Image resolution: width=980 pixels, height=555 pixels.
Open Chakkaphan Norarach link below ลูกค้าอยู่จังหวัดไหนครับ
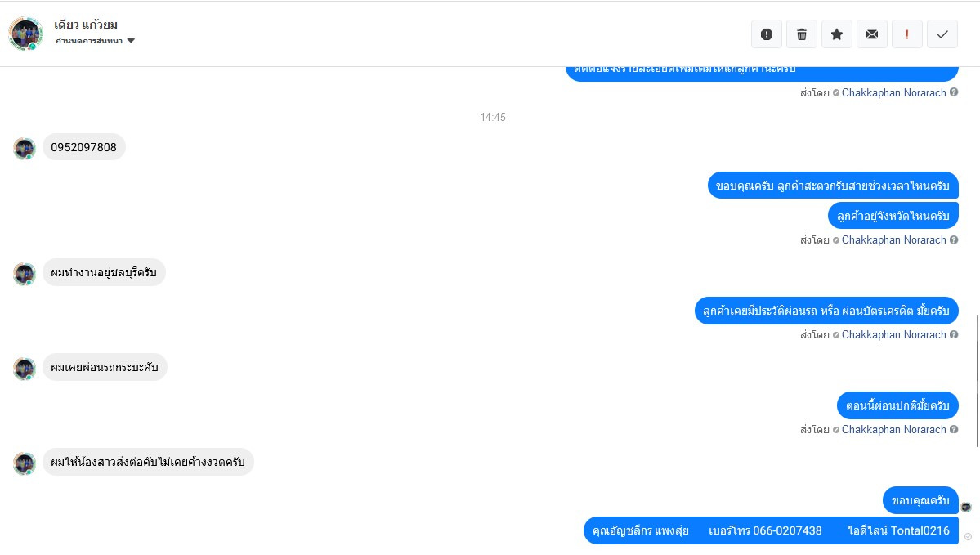(x=893, y=240)
